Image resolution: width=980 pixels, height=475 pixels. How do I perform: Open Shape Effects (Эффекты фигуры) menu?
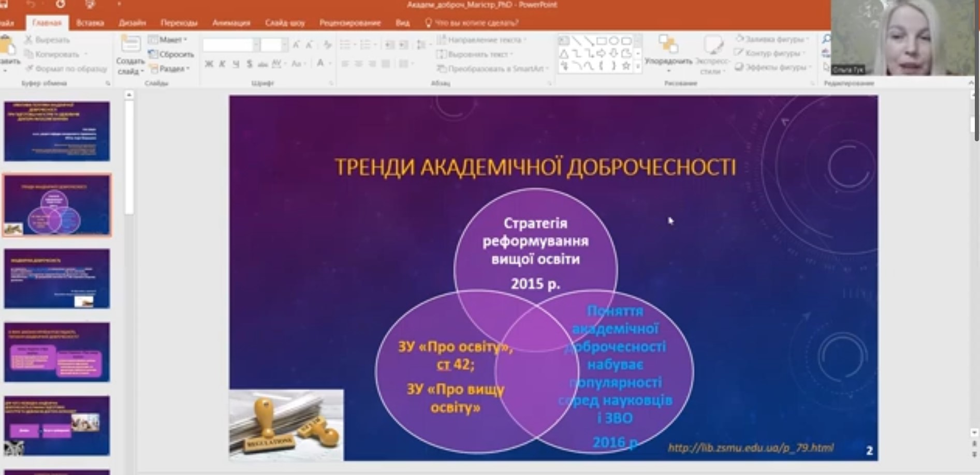[x=773, y=67]
